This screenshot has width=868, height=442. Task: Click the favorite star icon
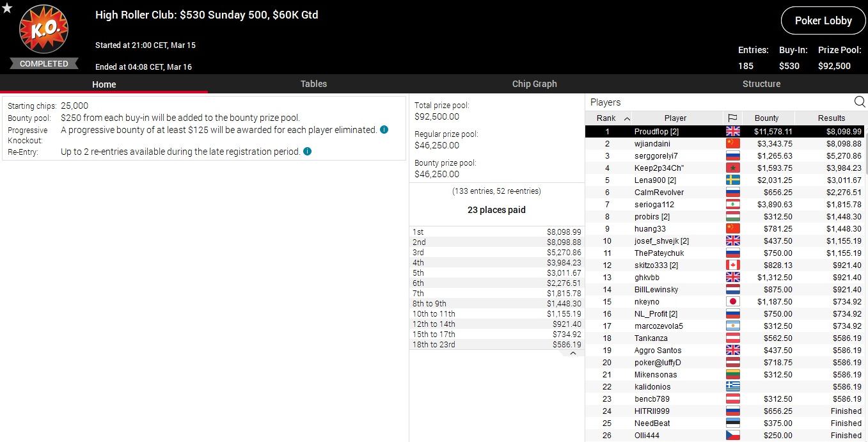pyautogui.click(x=7, y=8)
